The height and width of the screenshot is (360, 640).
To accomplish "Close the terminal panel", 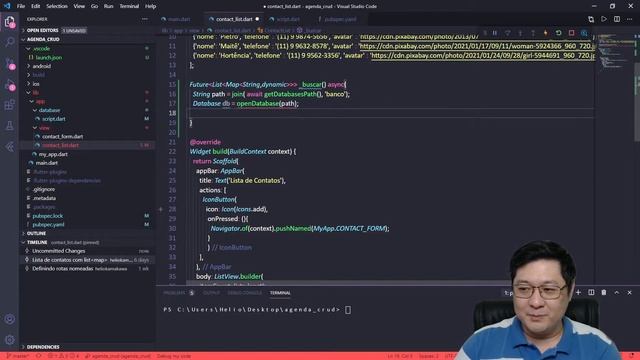I will pos(629,292).
